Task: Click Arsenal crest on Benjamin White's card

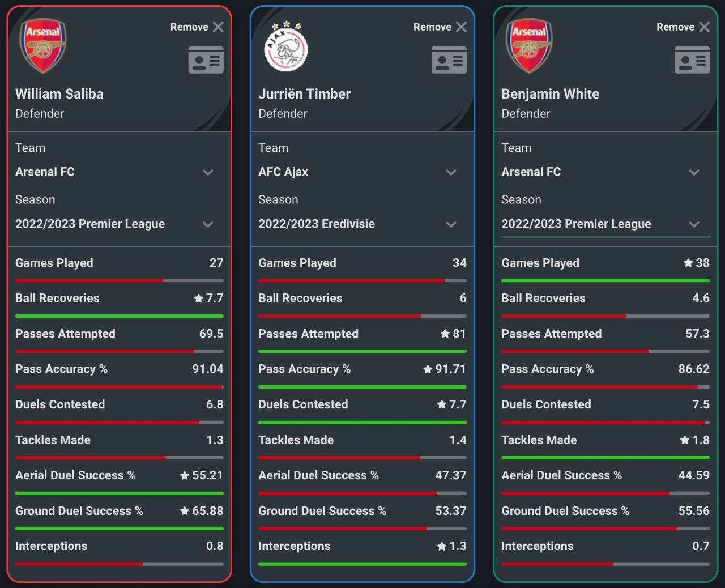Action: click(529, 45)
